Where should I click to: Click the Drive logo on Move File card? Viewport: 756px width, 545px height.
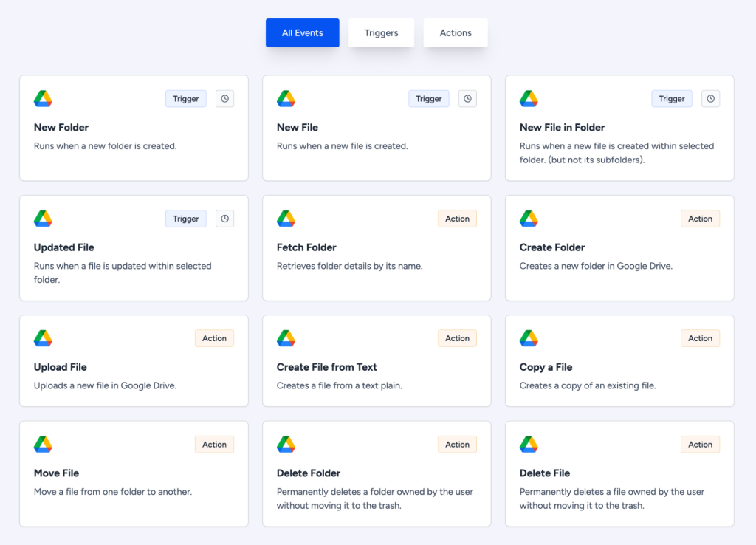click(43, 444)
